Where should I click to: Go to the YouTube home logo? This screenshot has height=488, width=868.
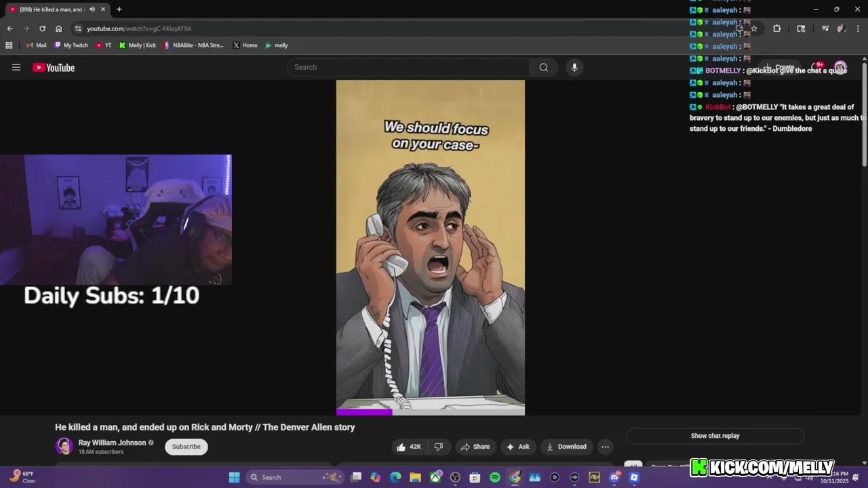click(x=54, y=67)
